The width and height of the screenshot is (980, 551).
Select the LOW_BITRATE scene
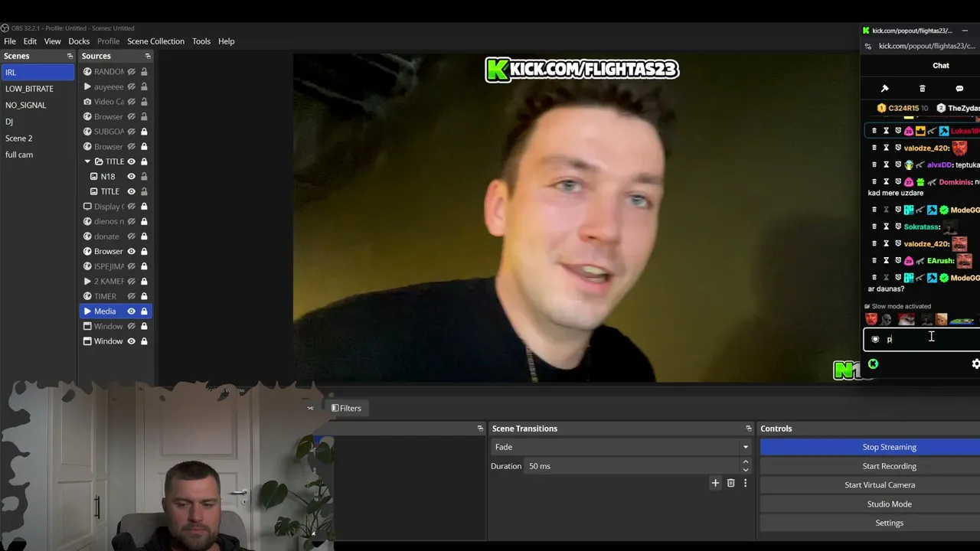(38, 89)
